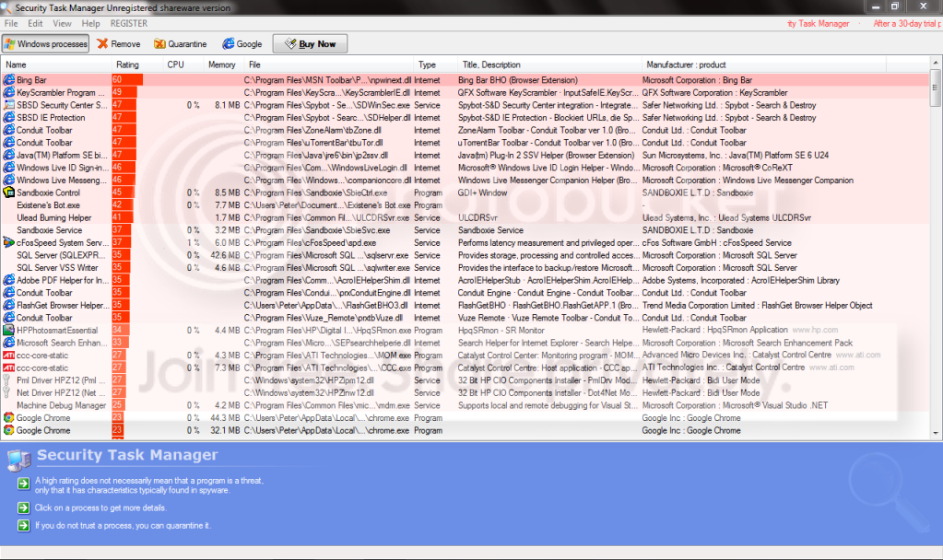Click the Remove toolbar button
This screenshot has width=943, height=560.
pyautogui.click(x=119, y=44)
